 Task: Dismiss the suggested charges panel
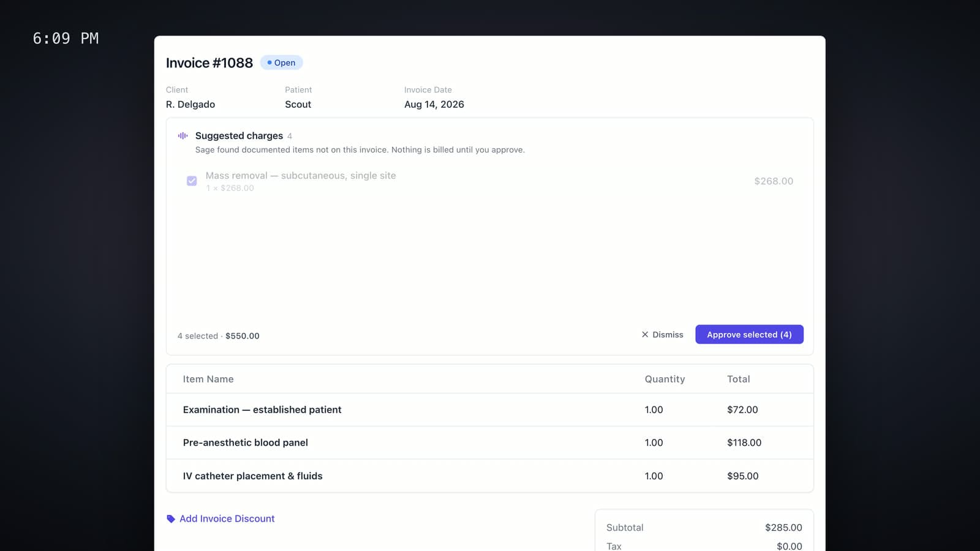point(662,334)
